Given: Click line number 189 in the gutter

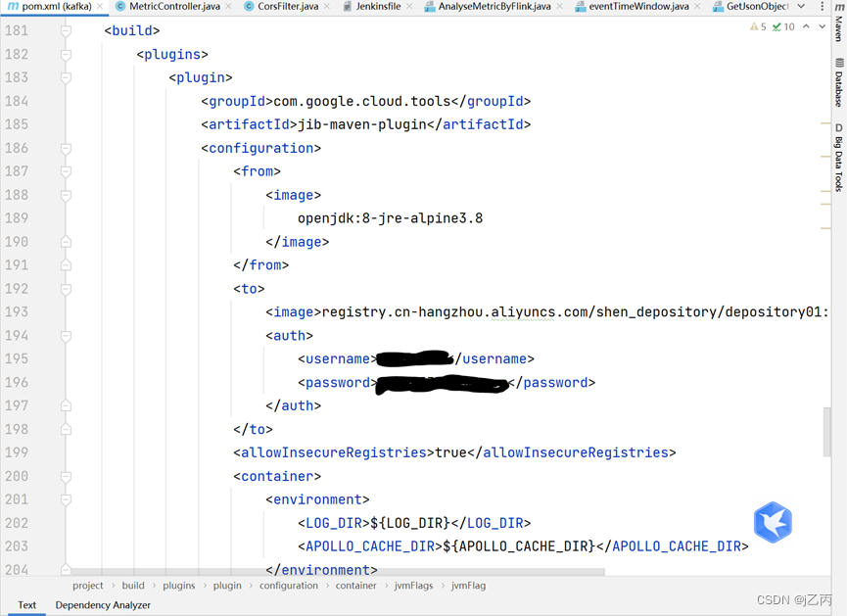Looking at the screenshot, I should [17, 218].
